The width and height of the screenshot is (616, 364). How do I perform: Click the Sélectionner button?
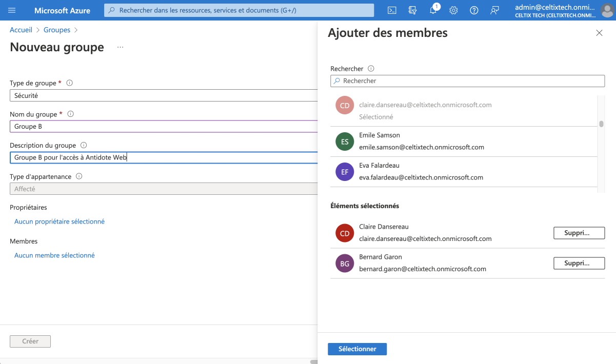[x=357, y=349]
